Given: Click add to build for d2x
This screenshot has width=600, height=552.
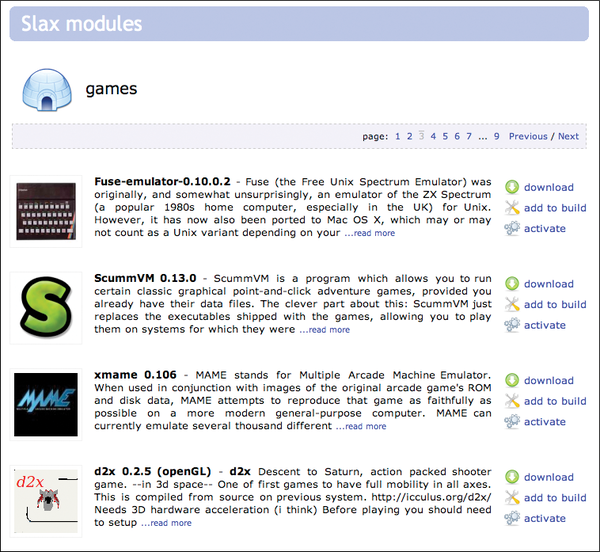Looking at the screenshot, I should click(555, 498).
